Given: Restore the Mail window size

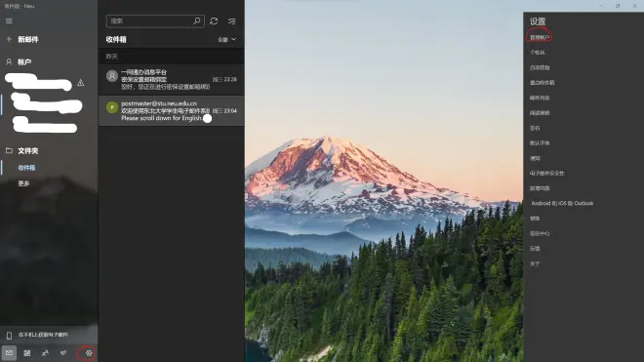Looking at the screenshot, I should (x=618, y=6).
